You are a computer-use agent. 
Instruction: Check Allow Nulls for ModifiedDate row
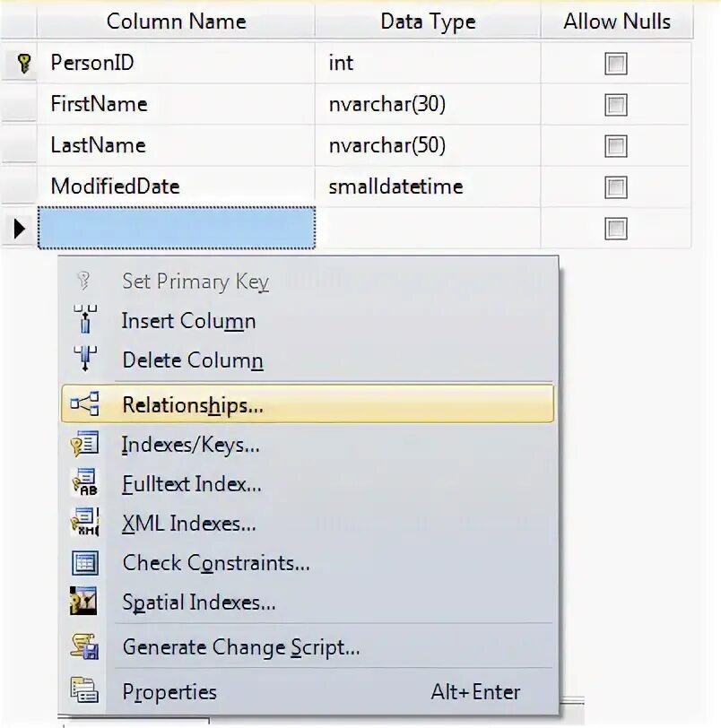(615, 187)
